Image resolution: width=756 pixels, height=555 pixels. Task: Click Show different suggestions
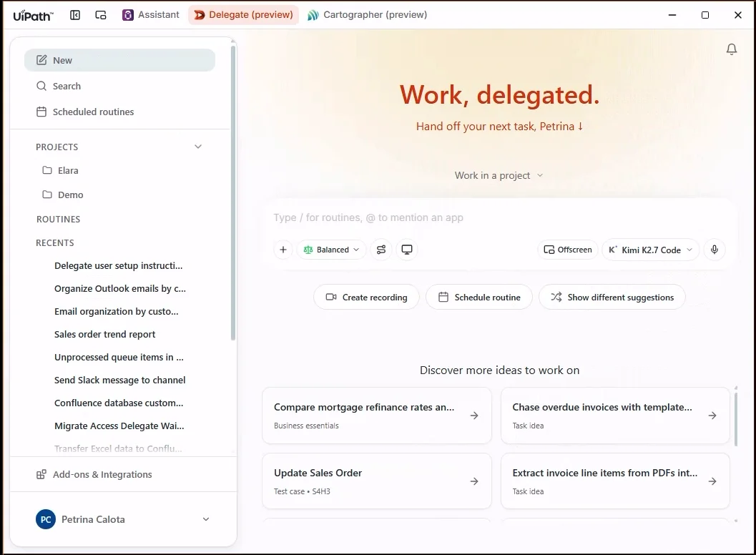[x=612, y=298]
